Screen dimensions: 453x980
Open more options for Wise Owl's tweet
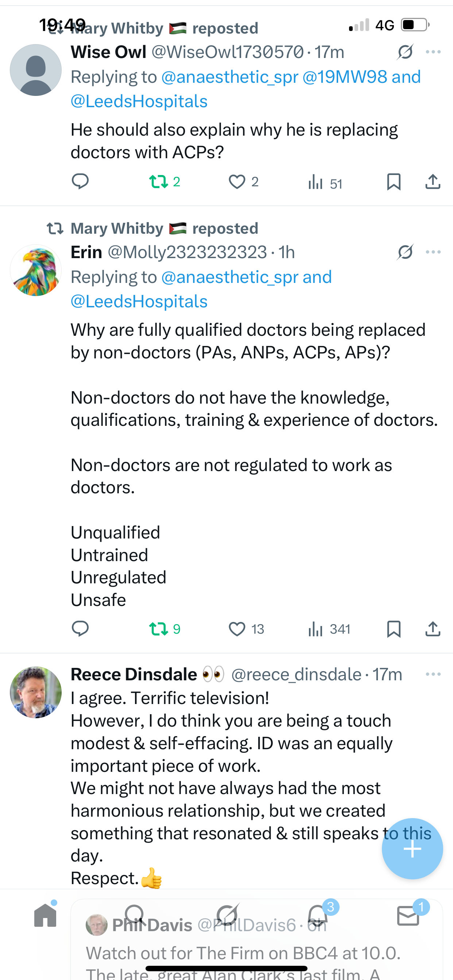coord(433,52)
